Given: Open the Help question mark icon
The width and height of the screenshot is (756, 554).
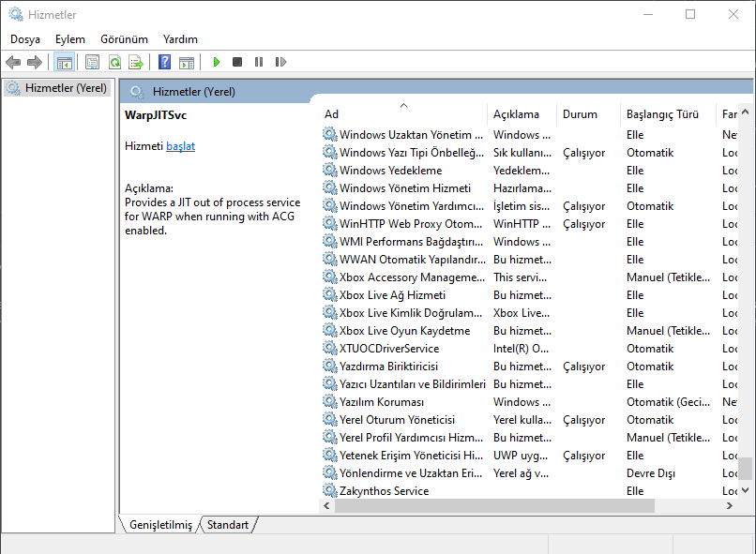Looking at the screenshot, I should point(164,62).
